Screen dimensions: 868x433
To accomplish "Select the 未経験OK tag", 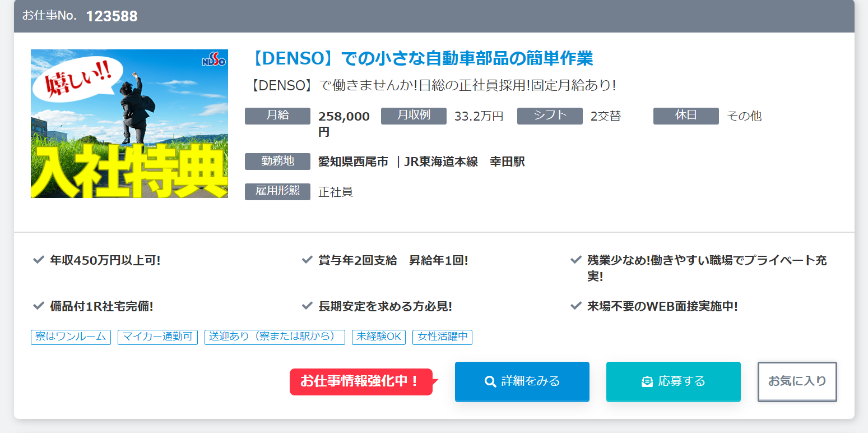I will pos(379,337).
